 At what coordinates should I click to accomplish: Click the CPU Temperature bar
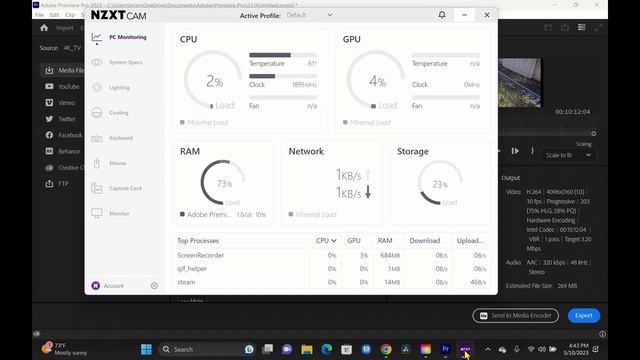pyautogui.click(x=283, y=55)
